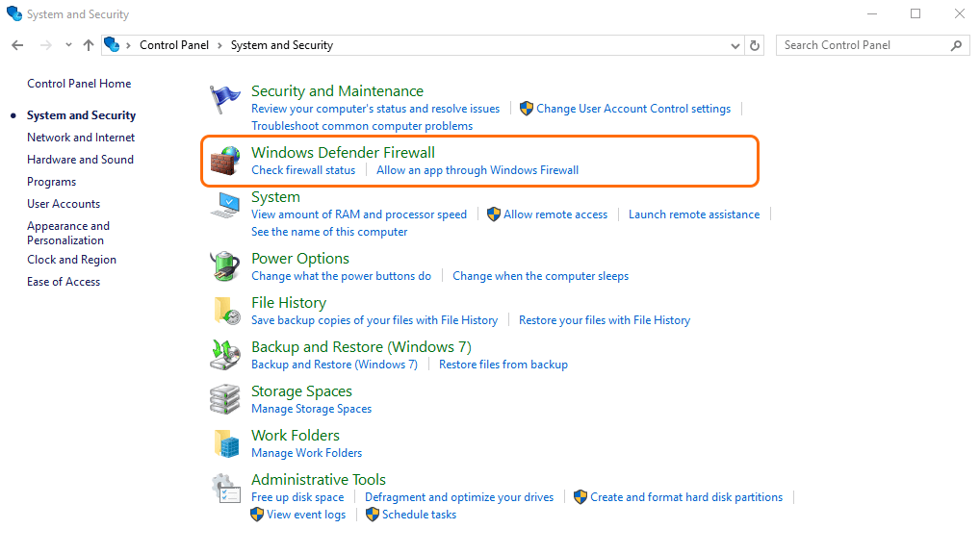Open the address bar history dropdown
This screenshot has height=554, width=980.
tap(735, 44)
